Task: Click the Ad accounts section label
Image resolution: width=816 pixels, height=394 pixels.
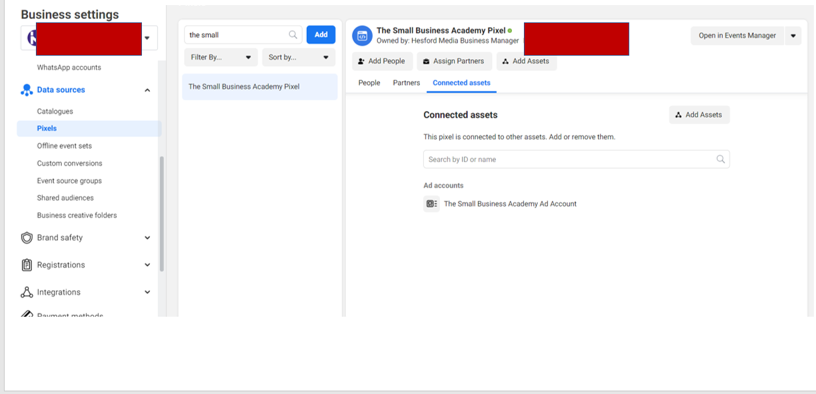Action: pos(443,186)
